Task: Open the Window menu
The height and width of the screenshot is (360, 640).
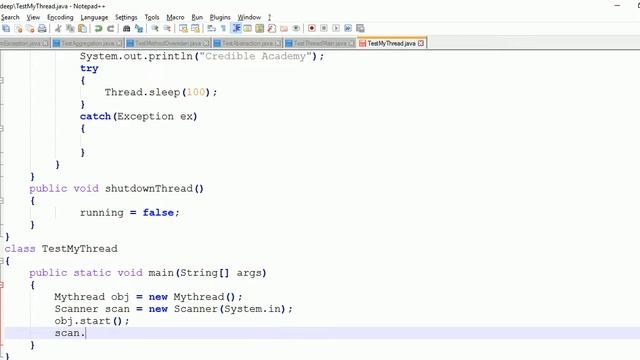Action: 249,17
